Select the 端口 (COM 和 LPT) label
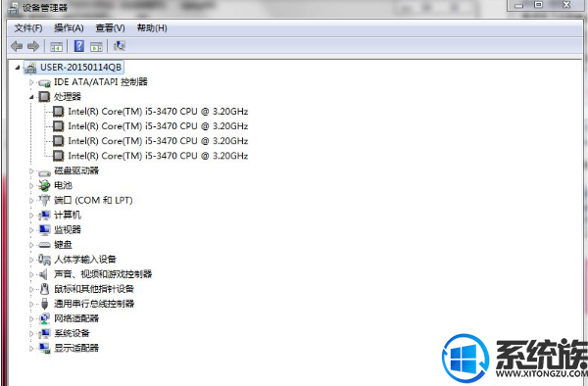 click(x=93, y=200)
